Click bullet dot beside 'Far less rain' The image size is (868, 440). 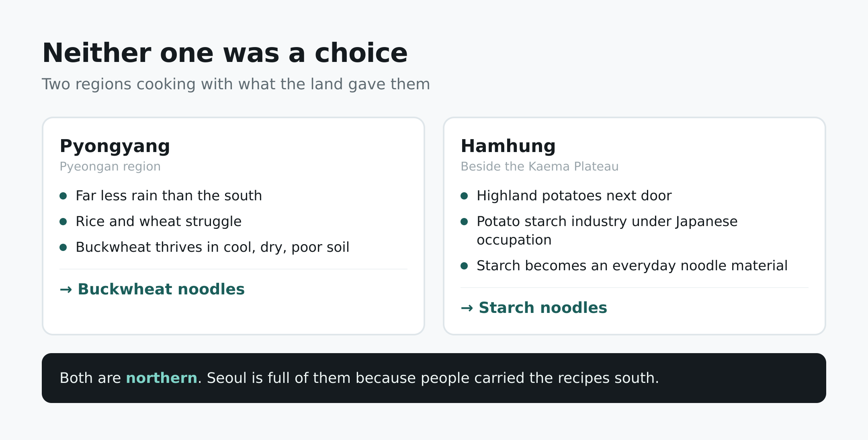(x=63, y=196)
